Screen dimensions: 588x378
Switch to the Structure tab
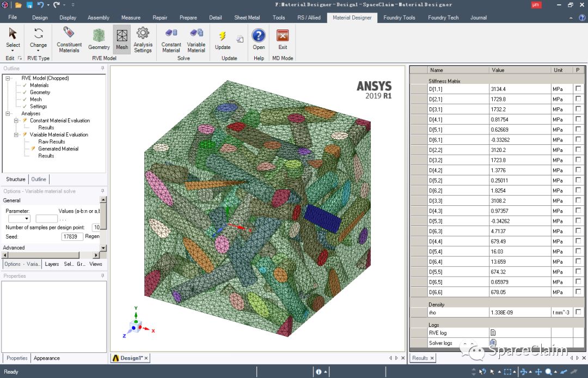(16, 179)
